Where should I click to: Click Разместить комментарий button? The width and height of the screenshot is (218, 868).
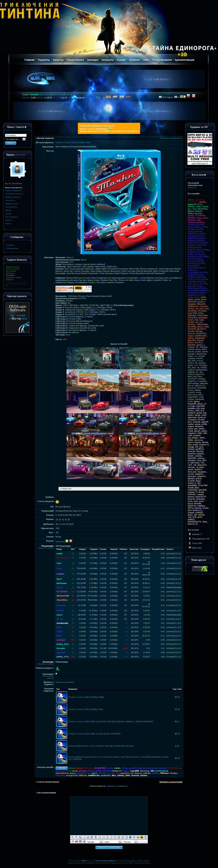coord(109,847)
